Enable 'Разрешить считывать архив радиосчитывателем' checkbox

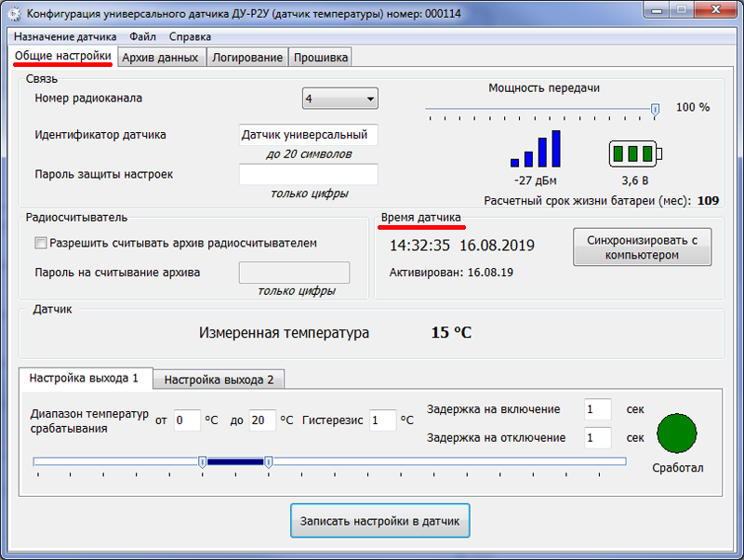[x=41, y=244]
